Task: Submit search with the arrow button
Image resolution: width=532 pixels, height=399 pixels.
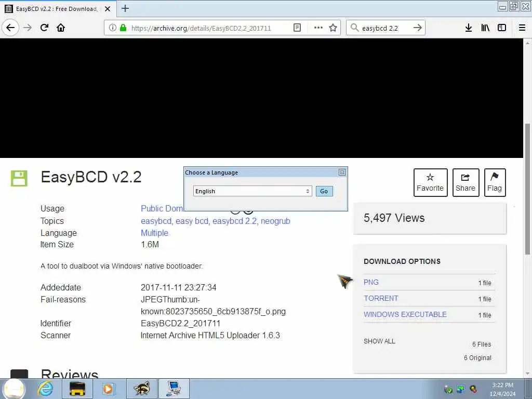Action: click(x=418, y=28)
